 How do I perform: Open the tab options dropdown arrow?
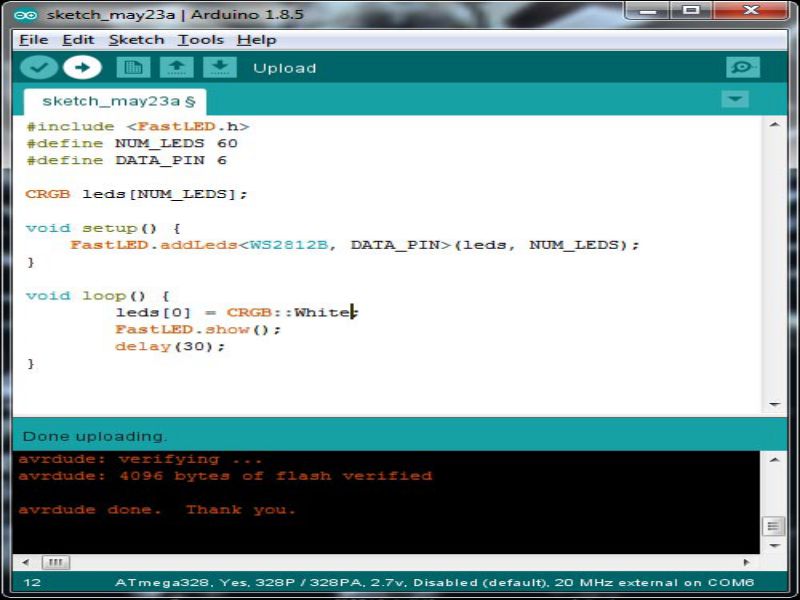click(735, 98)
